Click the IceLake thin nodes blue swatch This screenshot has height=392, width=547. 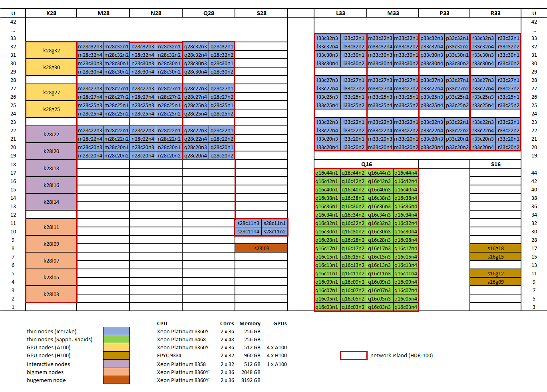(116, 331)
